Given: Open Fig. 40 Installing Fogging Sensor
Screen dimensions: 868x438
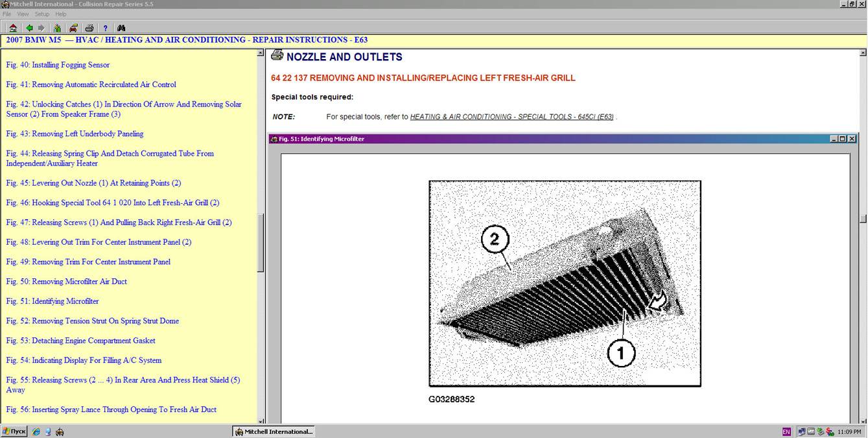Looking at the screenshot, I should point(58,65).
